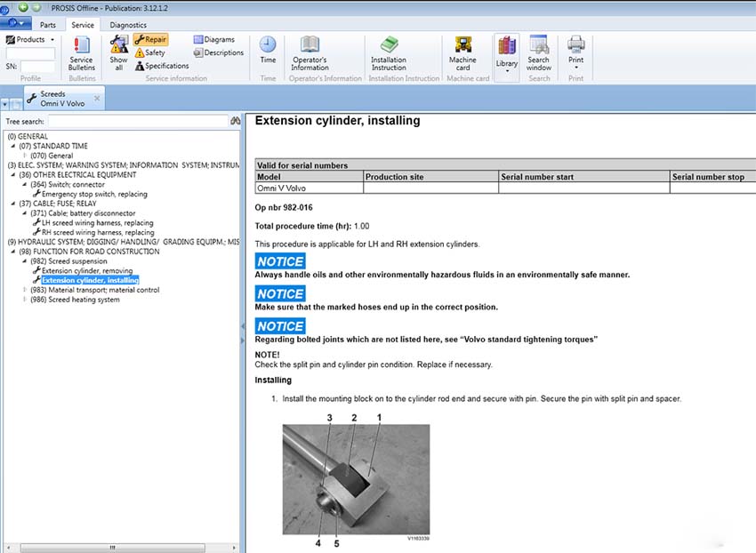
Task: Click the green forward arrow
Action: [36, 7]
